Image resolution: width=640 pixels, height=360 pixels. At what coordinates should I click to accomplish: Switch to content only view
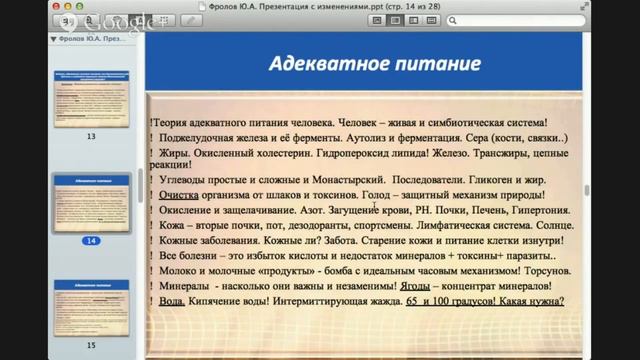coord(377,20)
